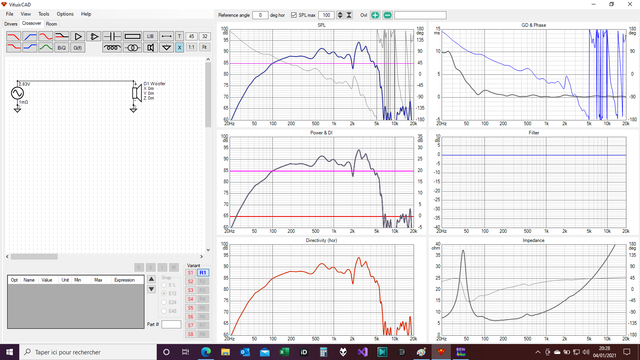Click the Part # input field
The image size is (640, 360).
click(x=171, y=324)
